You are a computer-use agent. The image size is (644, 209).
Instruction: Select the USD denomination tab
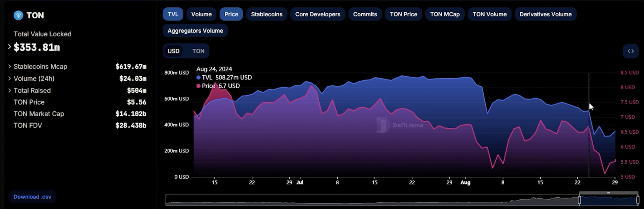pos(174,51)
